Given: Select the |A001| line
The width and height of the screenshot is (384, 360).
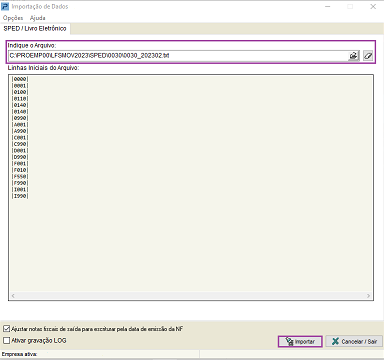Looking at the screenshot, I should (20, 125).
